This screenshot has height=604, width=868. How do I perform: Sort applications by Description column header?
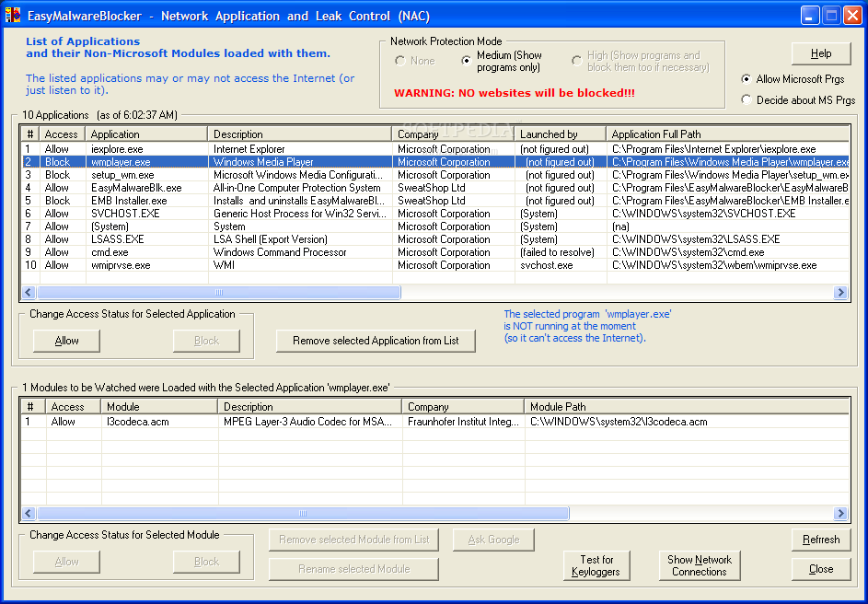[300, 134]
